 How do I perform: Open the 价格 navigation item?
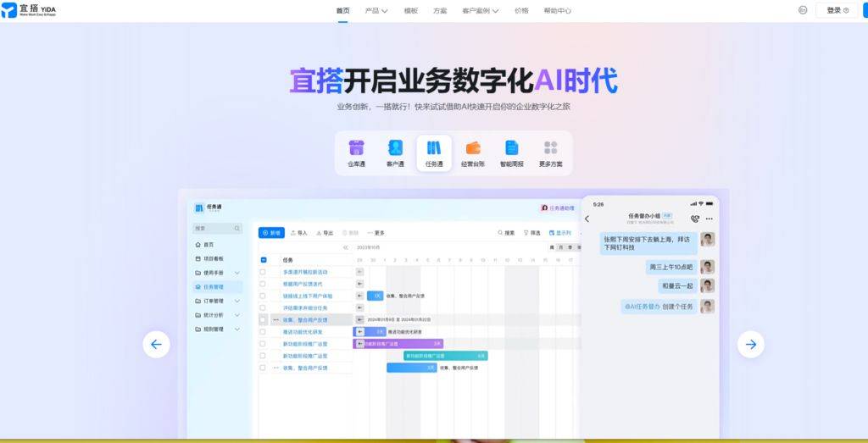[x=521, y=11]
